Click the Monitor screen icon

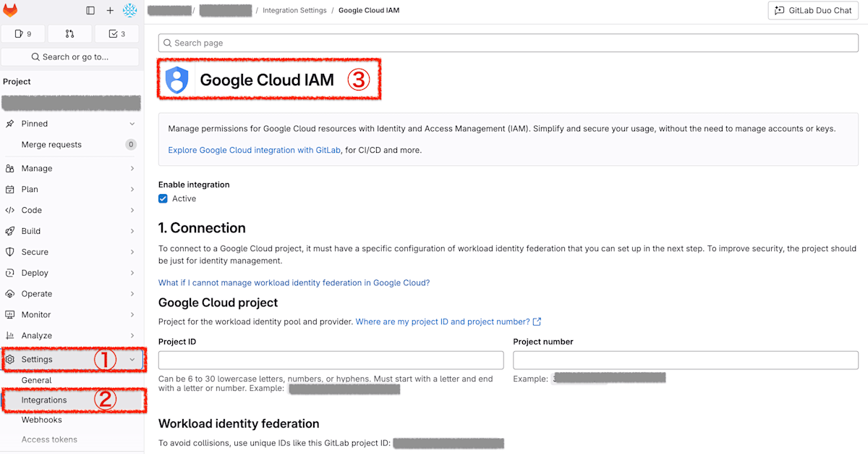click(x=9, y=315)
